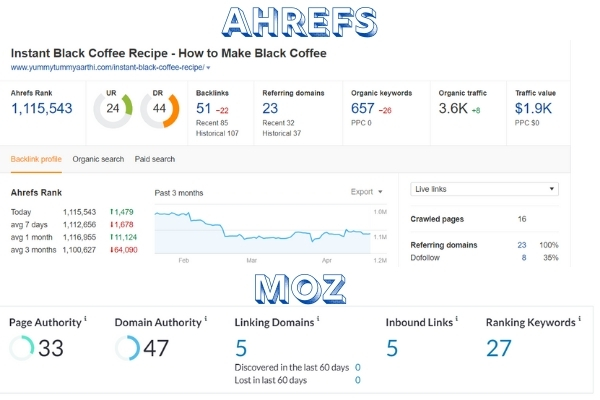
Task: Click the avg 3 months change value 64,090
Action: 124,250
